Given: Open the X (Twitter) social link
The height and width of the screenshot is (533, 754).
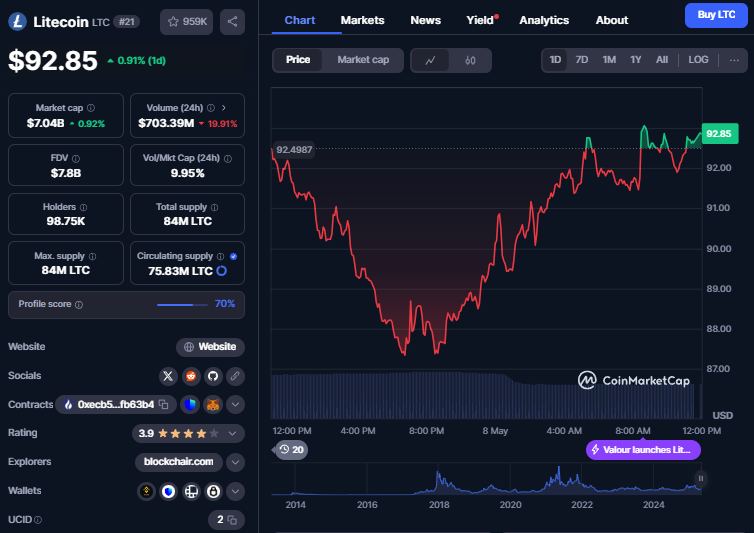Looking at the screenshot, I should pos(168,376).
